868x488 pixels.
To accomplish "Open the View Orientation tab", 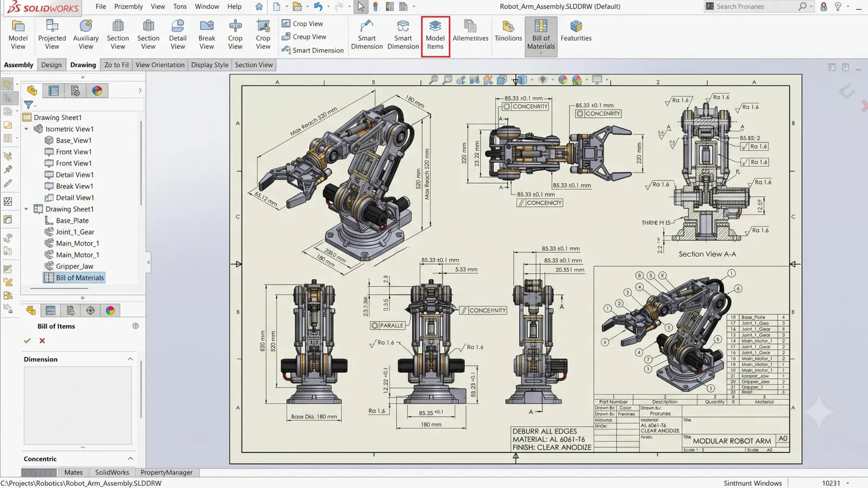I will coord(160,65).
